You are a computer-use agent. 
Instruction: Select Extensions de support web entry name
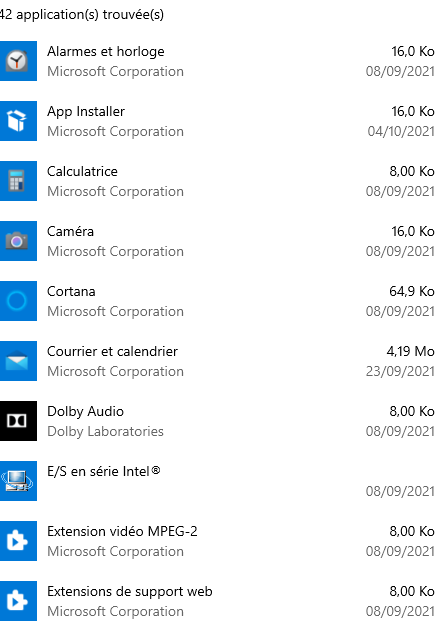pos(129,591)
